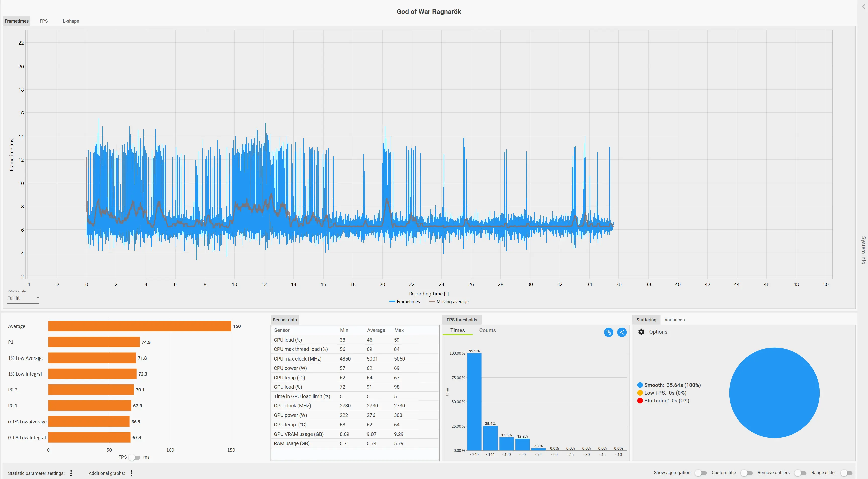Click the Smooth legend blue dot
This screenshot has width=868, height=479.
coord(640,385)
